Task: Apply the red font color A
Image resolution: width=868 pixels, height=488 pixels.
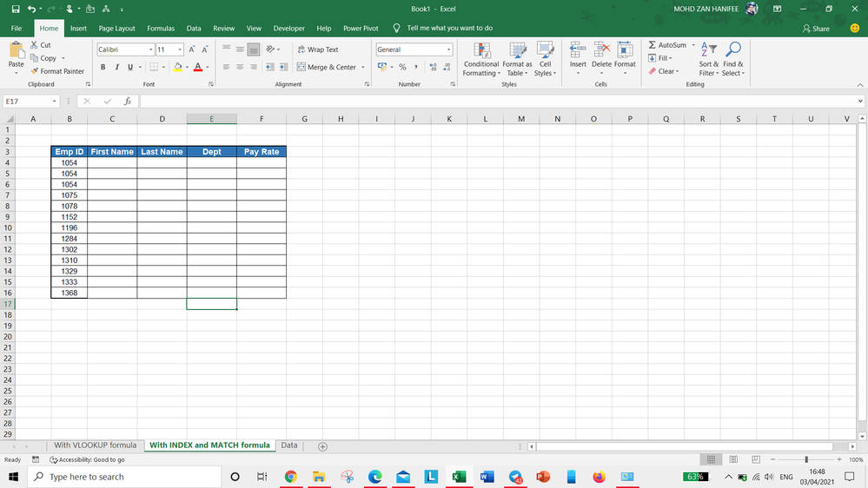Action: (198, 67)
